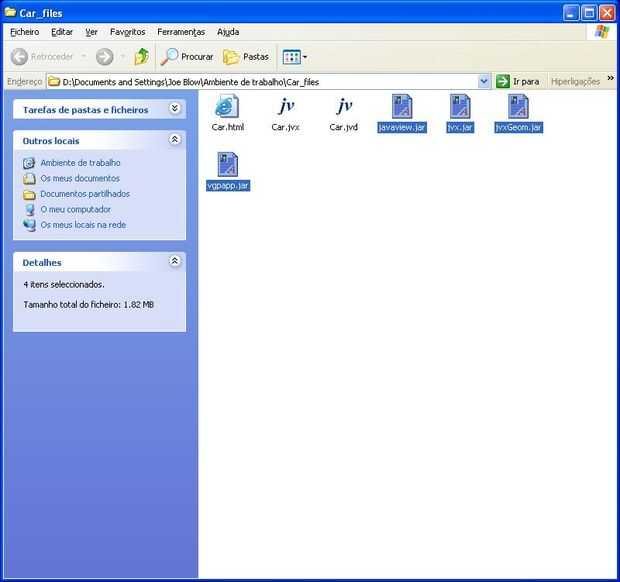Click the Car.jvd file name label
The width and height of the screenshot is (620, 582).
[x=344, y=127]
